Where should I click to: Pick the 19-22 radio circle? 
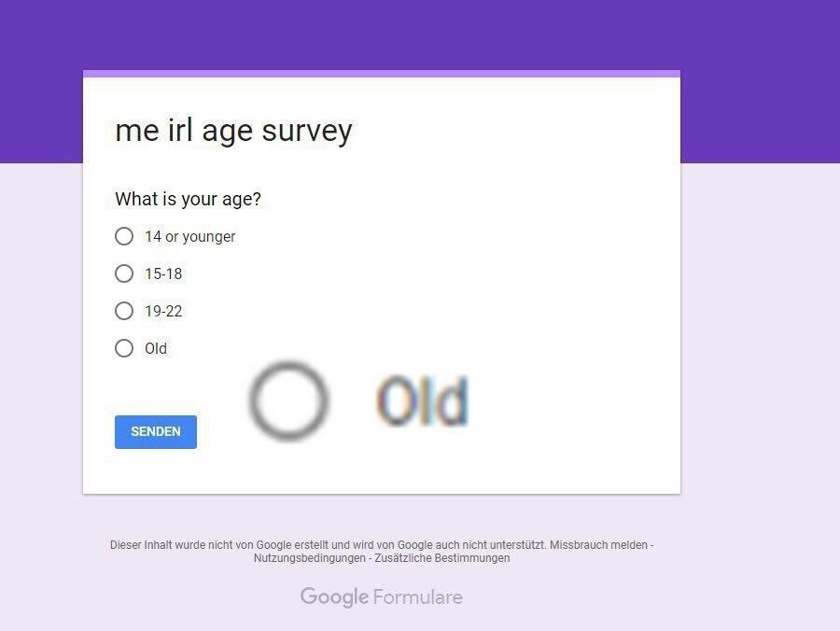pyautogui.click(x=124, y=311)
